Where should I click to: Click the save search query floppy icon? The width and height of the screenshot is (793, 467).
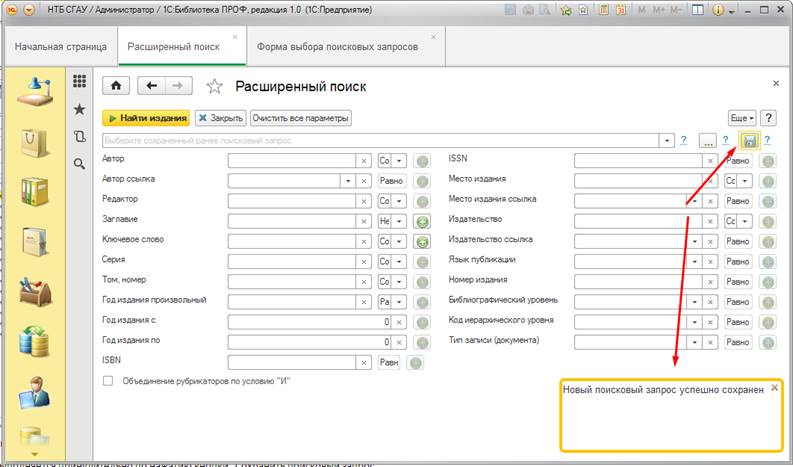(x=749, y=140)
